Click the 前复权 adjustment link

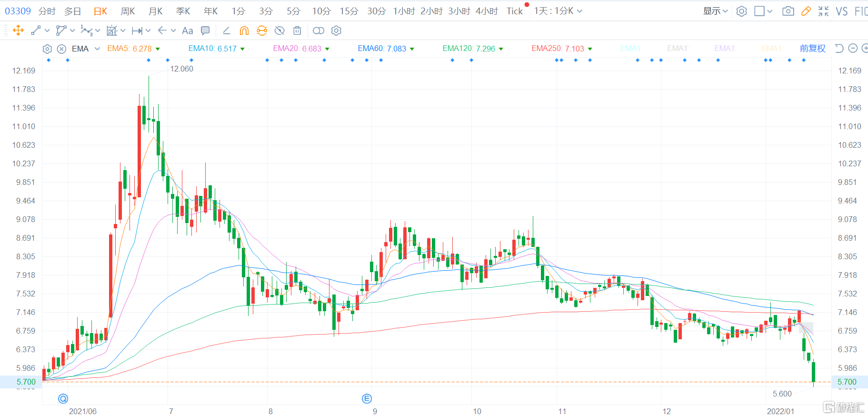[x=812, y=48]
